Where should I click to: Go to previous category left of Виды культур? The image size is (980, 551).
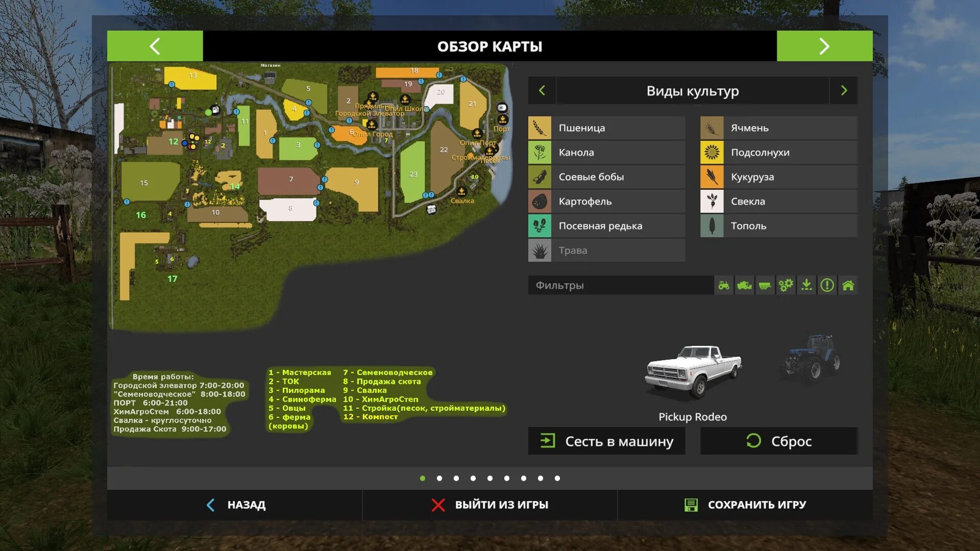pyautogui.click(x=542, y=91)
